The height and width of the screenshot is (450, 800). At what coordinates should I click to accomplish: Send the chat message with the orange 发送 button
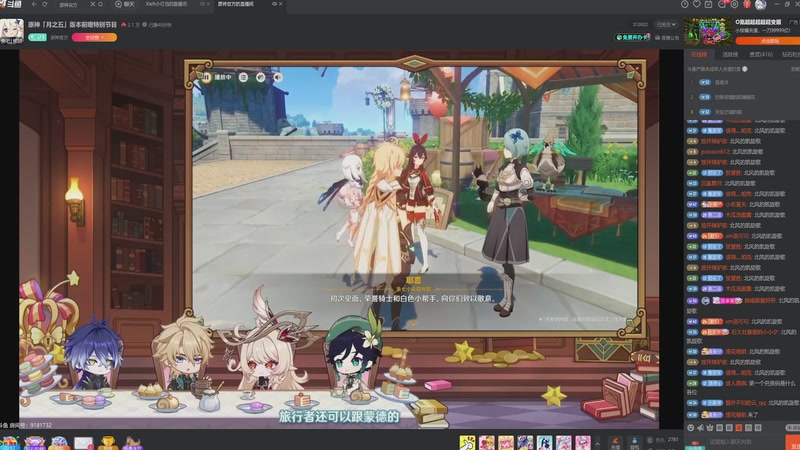click(x=793, y=442)
